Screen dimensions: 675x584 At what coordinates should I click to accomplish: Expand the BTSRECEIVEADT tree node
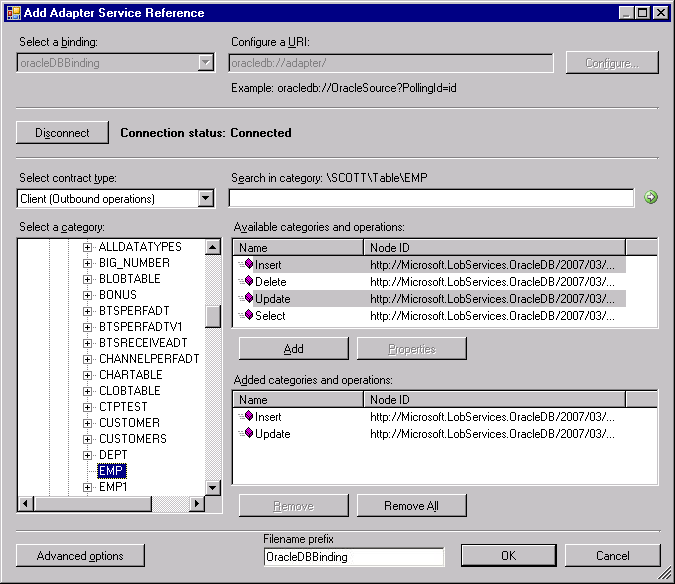pyautogui.click(x=87, y=343)
